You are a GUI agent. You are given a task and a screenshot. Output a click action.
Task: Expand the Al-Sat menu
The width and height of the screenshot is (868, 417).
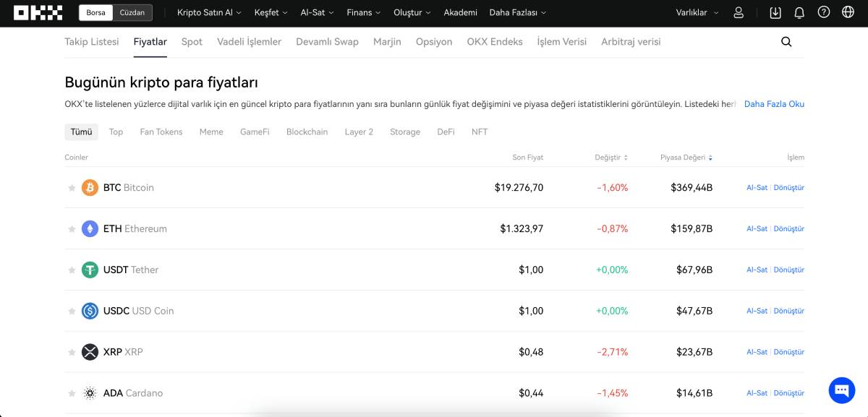coord(317,12)
